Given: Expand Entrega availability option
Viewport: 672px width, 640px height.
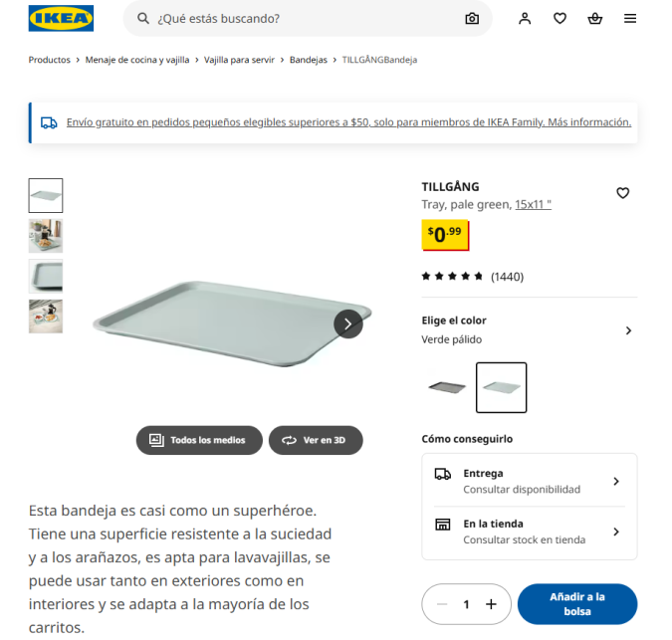Looking at the screenshot, I should (529, 481).
